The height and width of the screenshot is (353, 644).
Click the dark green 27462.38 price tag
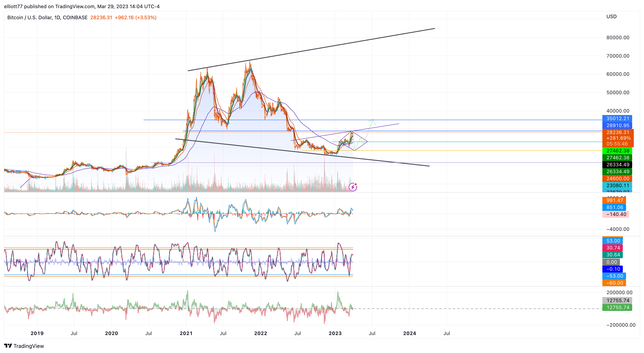pos(617,158)
